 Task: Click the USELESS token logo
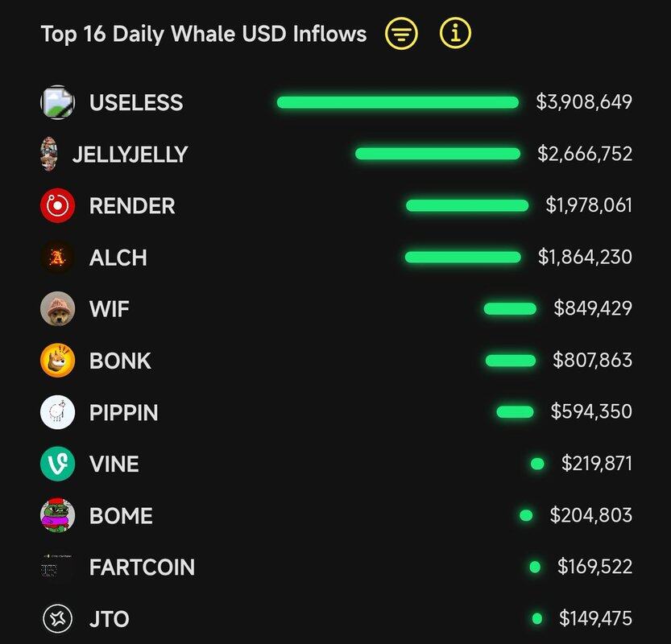[57, 102]
